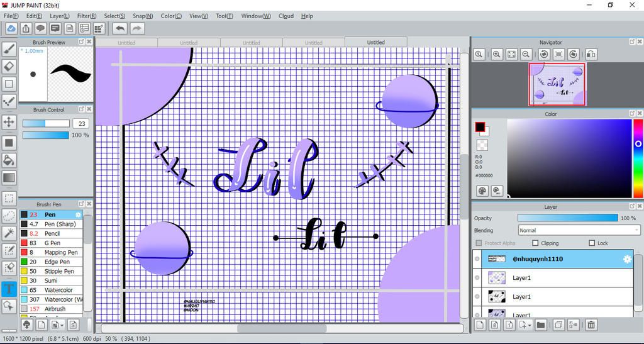Zoom in with Navigator magnifier plus
644x344 pixels.
point(497,54)
